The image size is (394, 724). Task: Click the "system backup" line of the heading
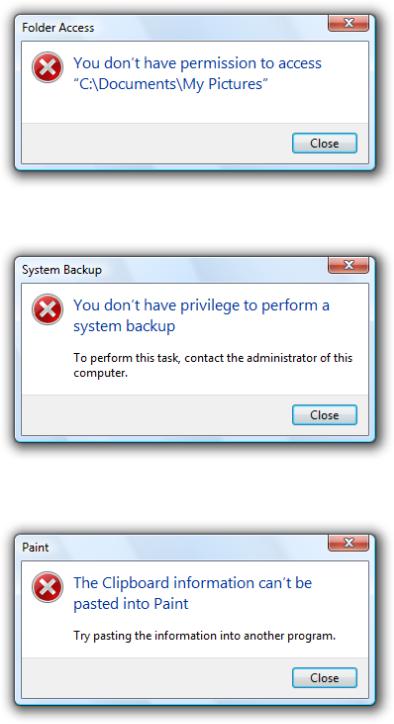(124, 326)
